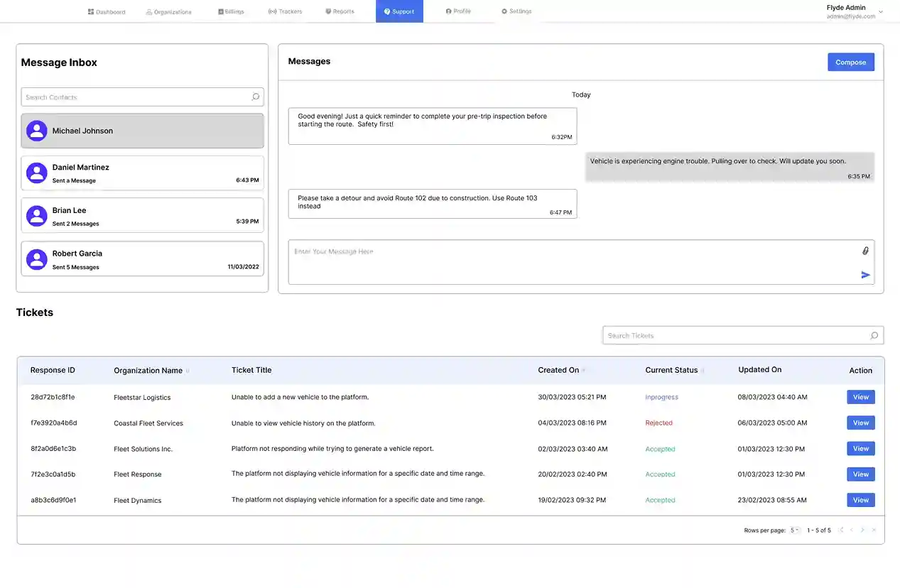Jump to the last tickets page
Screen dimensions: 900x588
pyautogui.click(x=874, y=530)
